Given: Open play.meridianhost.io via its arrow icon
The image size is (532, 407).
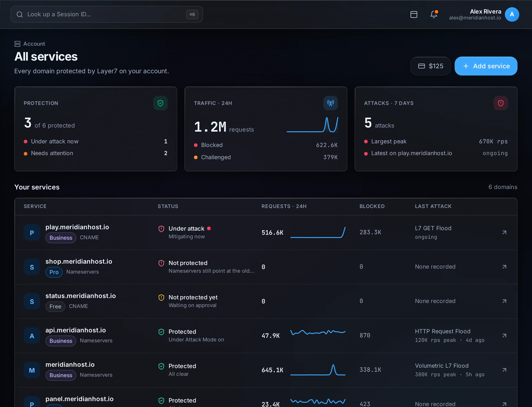Looking at the screenshot, I should 504,233.
